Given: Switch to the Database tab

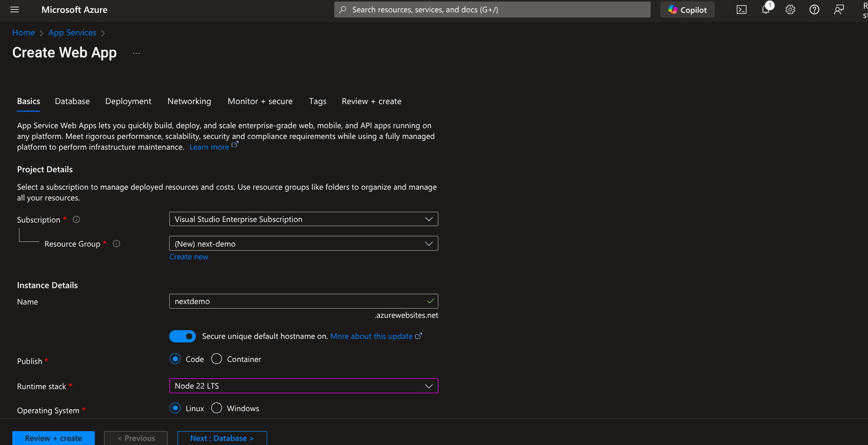Looking at the screenshot, I should [x=72, y=102].
